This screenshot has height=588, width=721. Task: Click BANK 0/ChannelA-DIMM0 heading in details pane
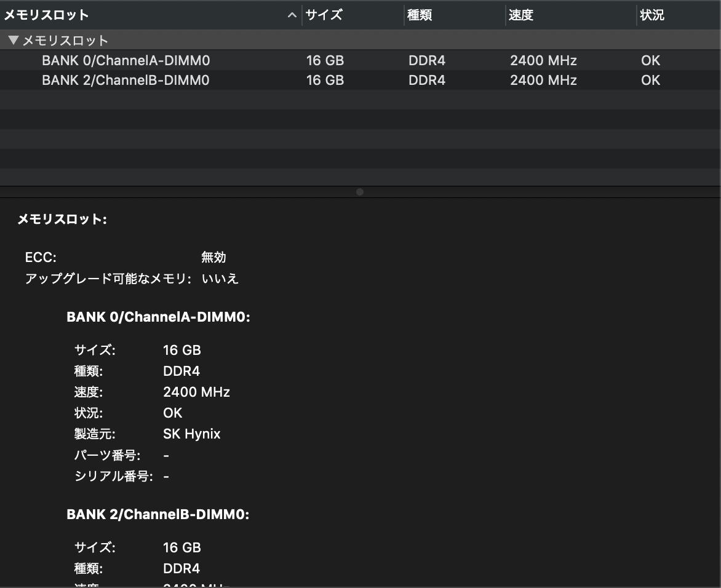158,317
